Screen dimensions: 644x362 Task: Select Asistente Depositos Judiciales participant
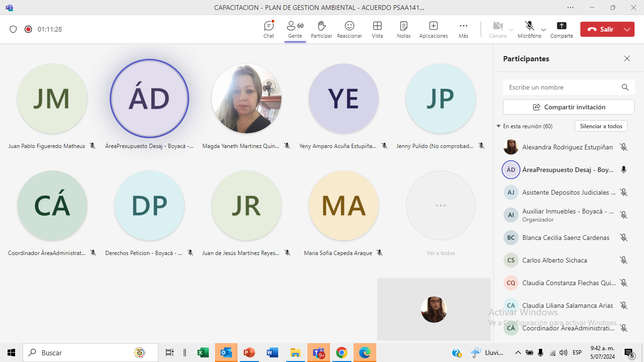pos(569,192)
